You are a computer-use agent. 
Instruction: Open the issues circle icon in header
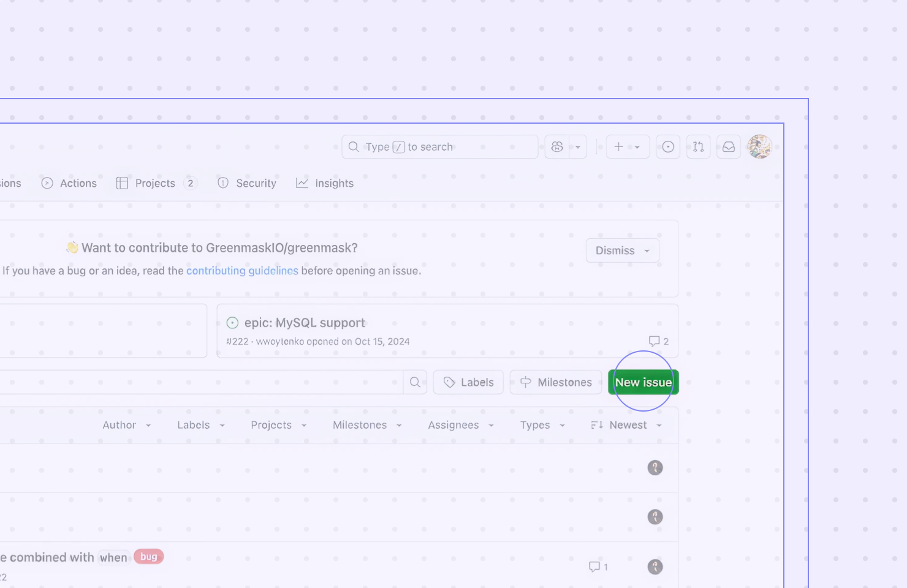tap(668, 147)
